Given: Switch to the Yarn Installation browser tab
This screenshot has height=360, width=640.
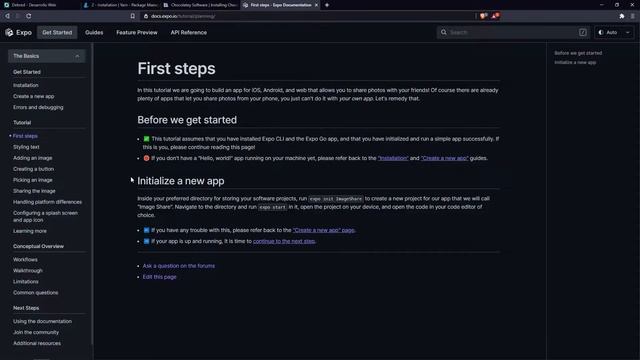Looking at the screenshot, I should [x=120, y=5].
